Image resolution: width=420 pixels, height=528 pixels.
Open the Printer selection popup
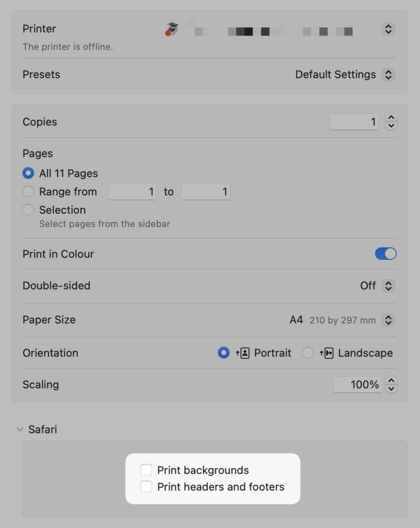click(x=389, y=29)
